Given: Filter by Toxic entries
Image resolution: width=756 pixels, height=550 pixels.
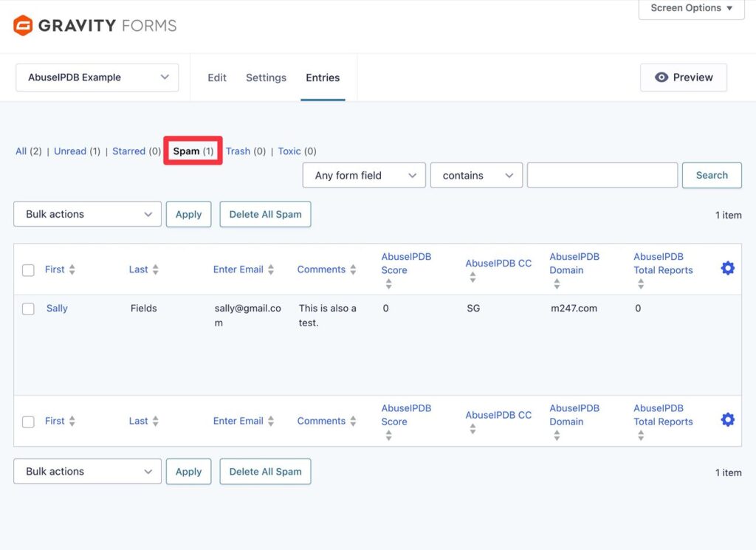Looking at the screenshot, I should [289, 151].
